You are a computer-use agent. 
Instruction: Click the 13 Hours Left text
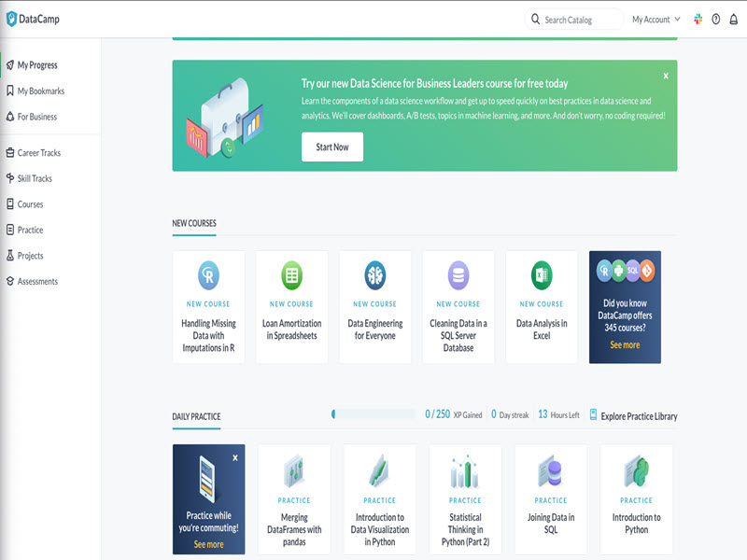pyautogui.click(x=558, y=414)
